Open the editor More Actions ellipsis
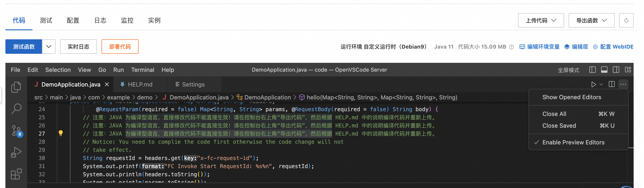 [x=623, y=84]
